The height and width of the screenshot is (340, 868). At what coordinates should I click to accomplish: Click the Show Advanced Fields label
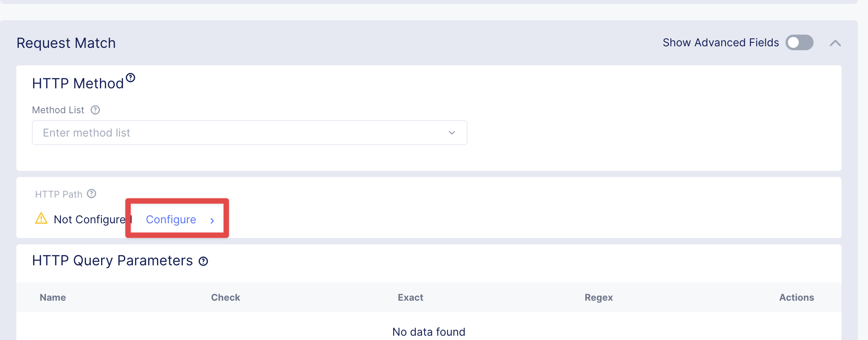pyautogui.click(x=721, y=42)
